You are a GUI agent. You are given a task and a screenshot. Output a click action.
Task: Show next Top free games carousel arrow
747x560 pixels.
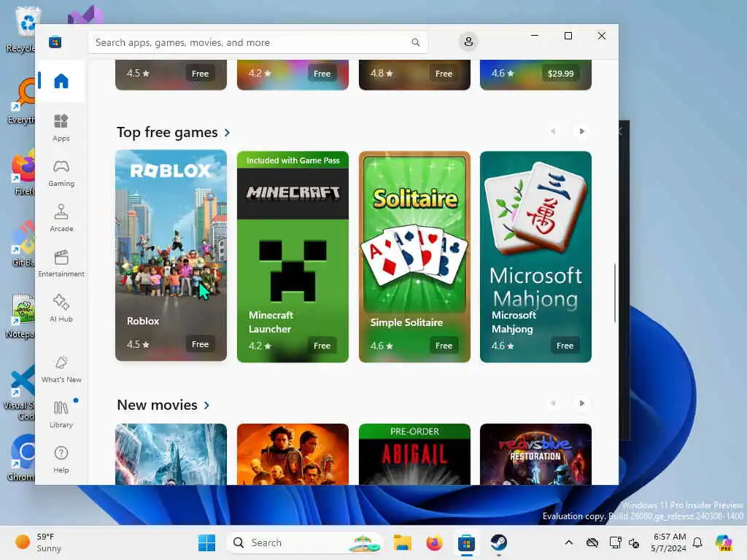pos(581,131)
